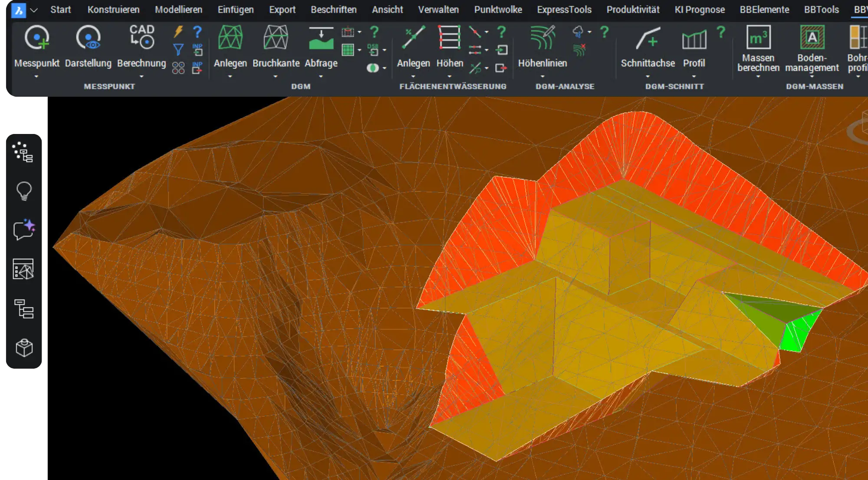
Task: Open the DGM Abfrage terrain icon
Action: tap(321, 38)
